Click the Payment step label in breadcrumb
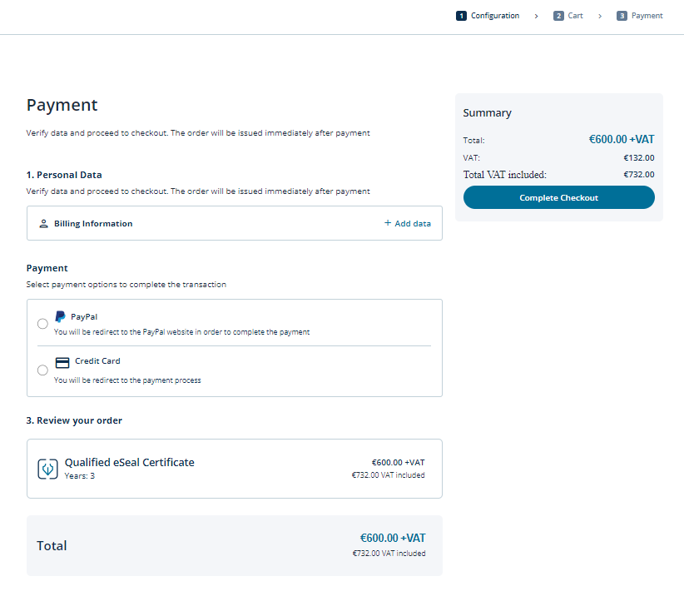 click(647, 16)
